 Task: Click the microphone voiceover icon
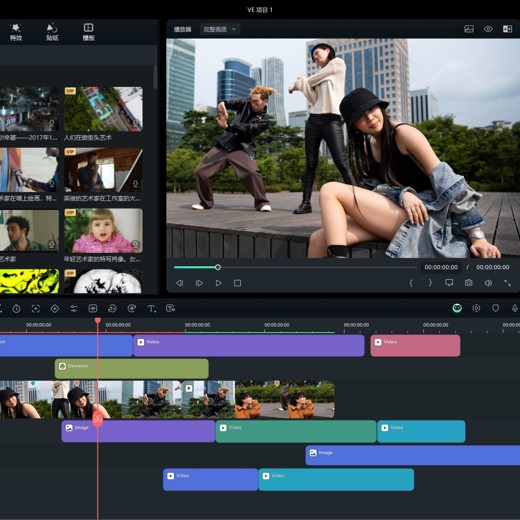pyautogui.click(x=514, y=308)
